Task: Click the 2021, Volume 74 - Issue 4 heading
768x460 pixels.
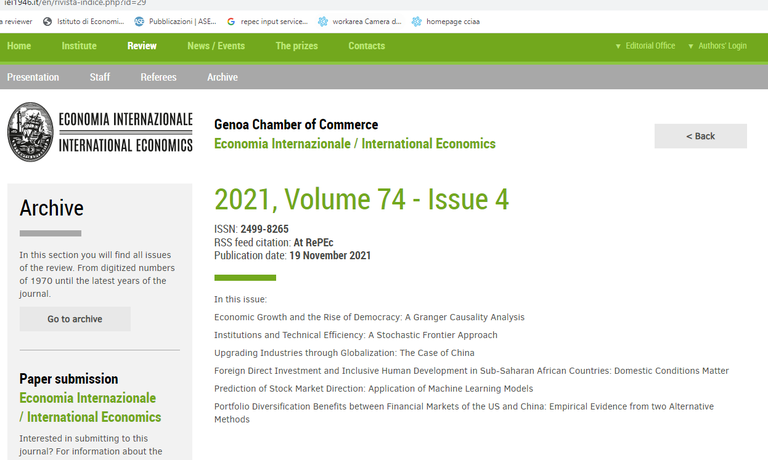Action: (361, 200)
